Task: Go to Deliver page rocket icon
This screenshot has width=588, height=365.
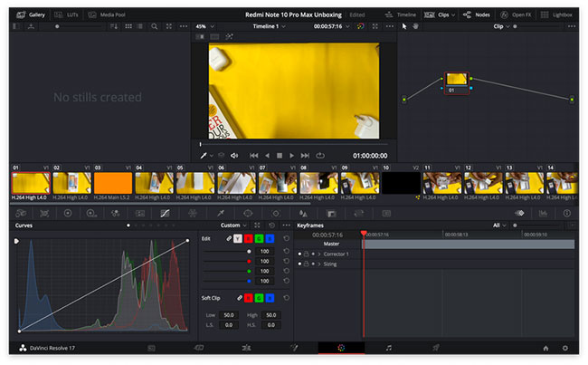Action: 435,348
